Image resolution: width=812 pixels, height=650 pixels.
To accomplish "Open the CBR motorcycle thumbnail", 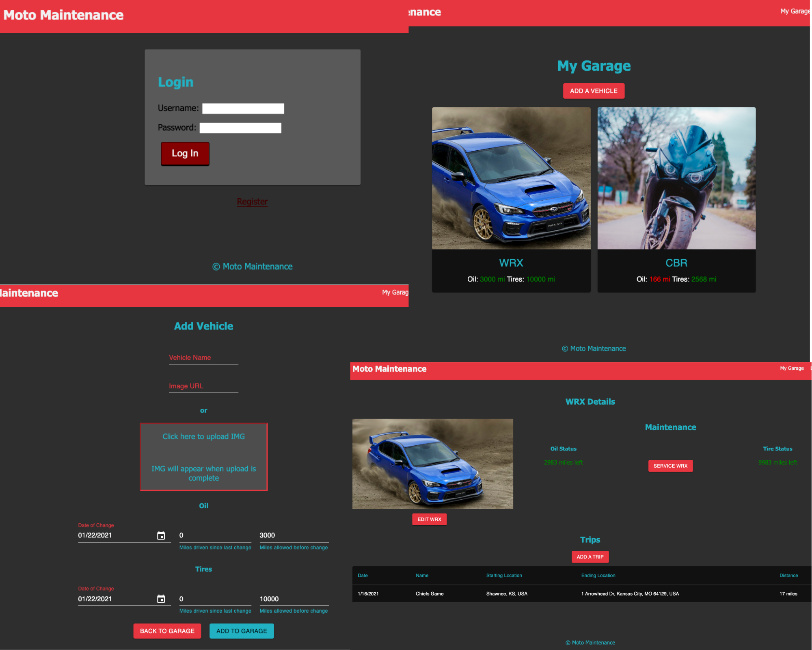I will pyautogui.click(x=676, y=178).
